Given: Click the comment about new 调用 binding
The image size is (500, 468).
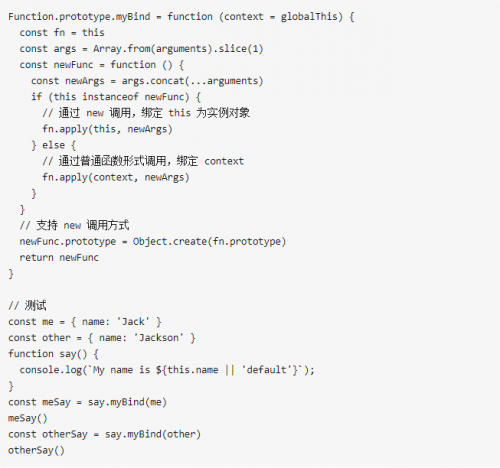Looking at the screenshot, I should tap(146, 113).
